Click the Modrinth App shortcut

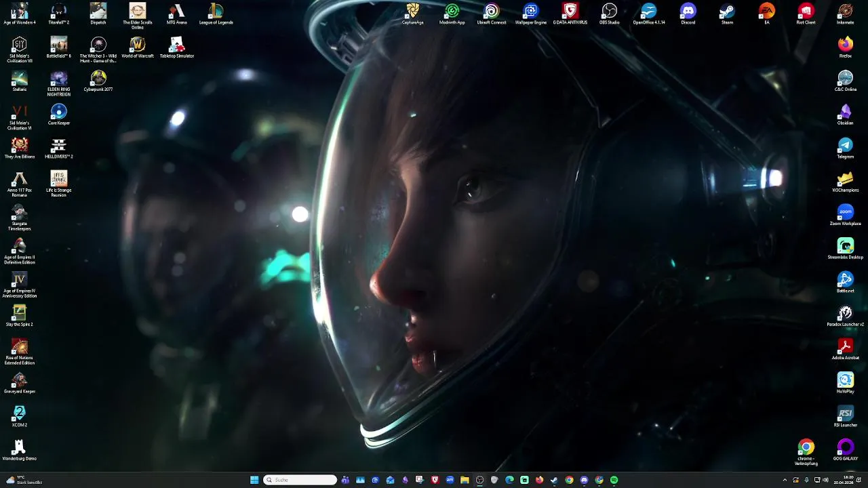(452, 14)
